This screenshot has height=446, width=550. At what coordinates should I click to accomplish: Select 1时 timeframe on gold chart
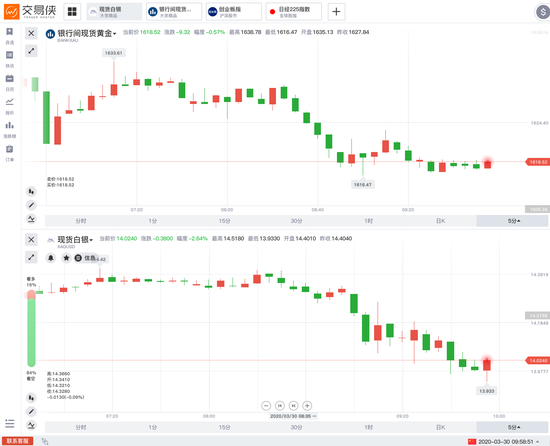tap(368, 221)
